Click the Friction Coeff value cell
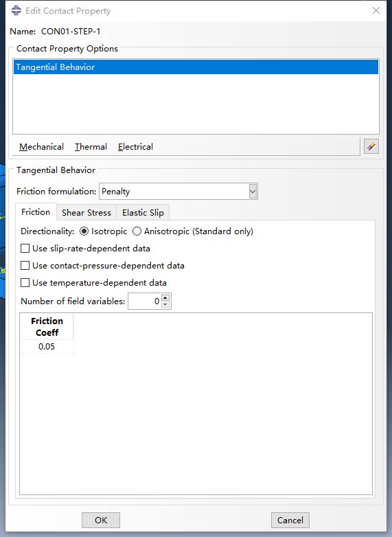Screen dimensions: 392x537 [47, 347]
